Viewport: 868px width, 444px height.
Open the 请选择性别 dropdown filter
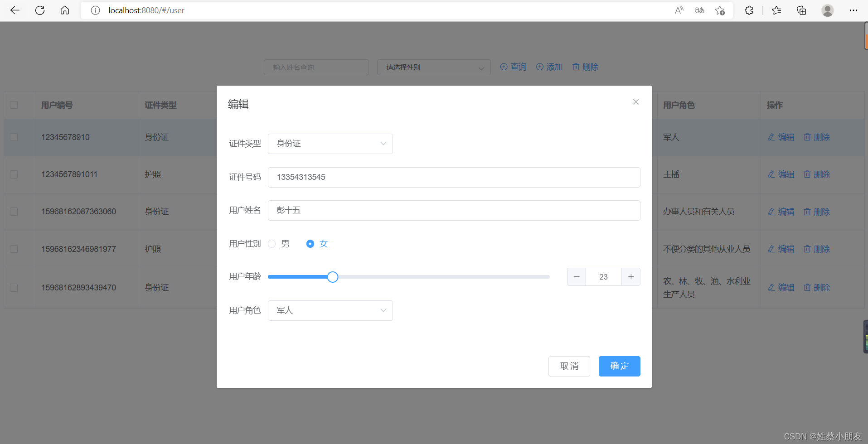(433, 67)
